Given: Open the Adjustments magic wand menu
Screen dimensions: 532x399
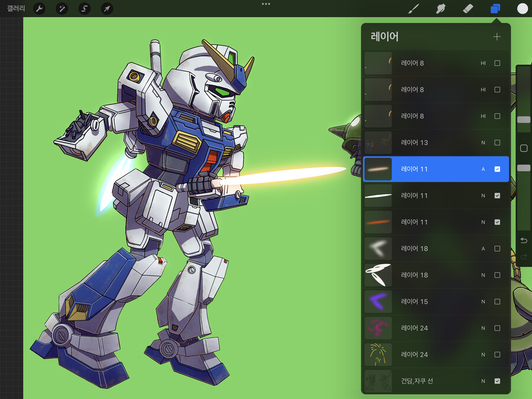Looking at the screenshot, I should (61, 8).
